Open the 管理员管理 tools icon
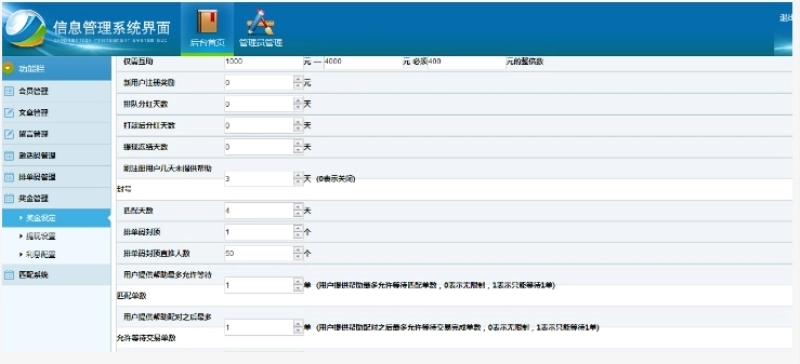 pos(260,22)
